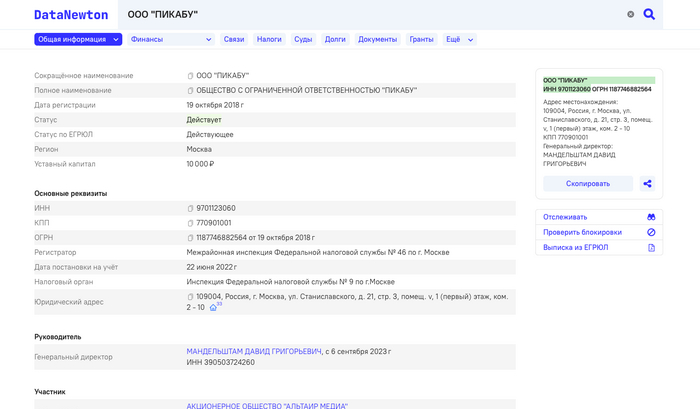Viewport: 700px width, 409px height.
Task: Switch to the Налоги tab
Action: (269, 39)
